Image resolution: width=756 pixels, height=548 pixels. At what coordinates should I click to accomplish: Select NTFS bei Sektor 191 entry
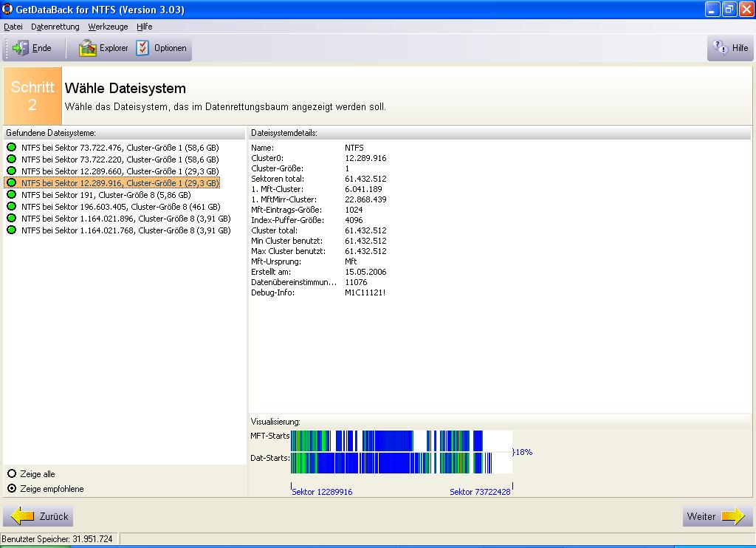point(106,195)
